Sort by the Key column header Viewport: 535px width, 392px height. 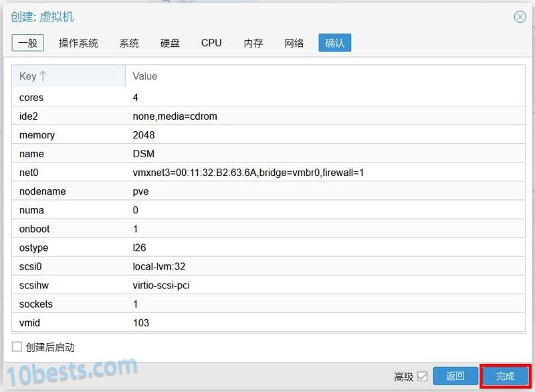[68, 76]
